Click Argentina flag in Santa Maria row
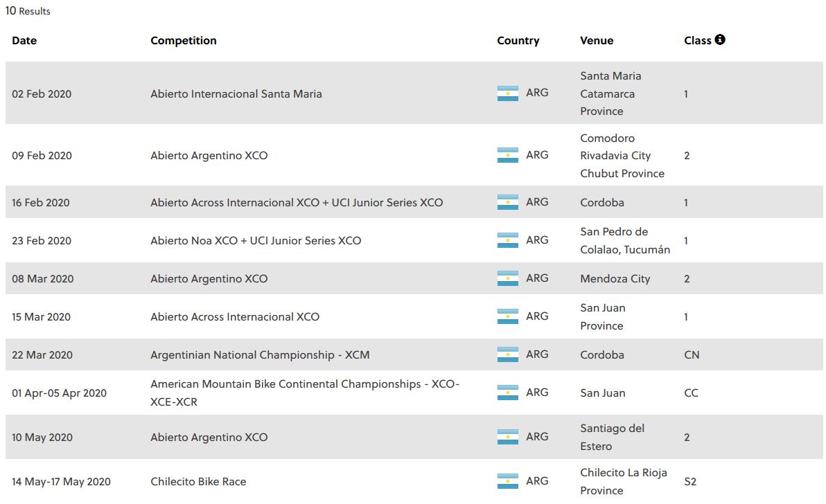 click(x=507, y=93)
